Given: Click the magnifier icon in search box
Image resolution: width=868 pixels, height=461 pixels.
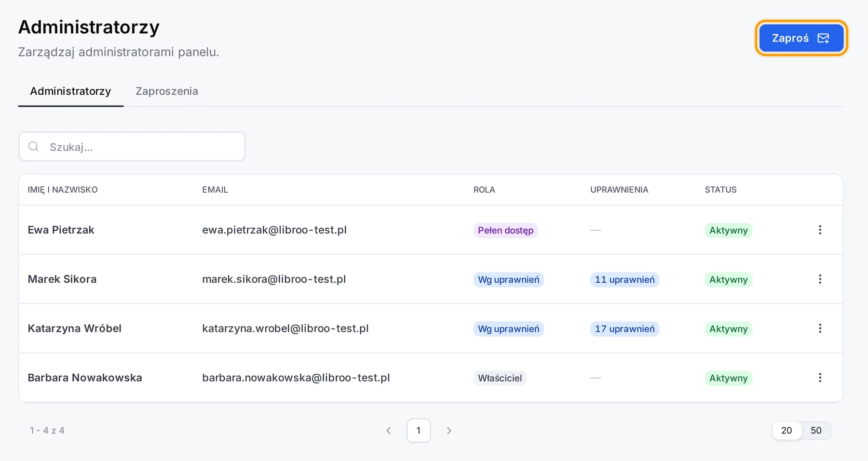Looking at the screenshot, I should [33, 146].
